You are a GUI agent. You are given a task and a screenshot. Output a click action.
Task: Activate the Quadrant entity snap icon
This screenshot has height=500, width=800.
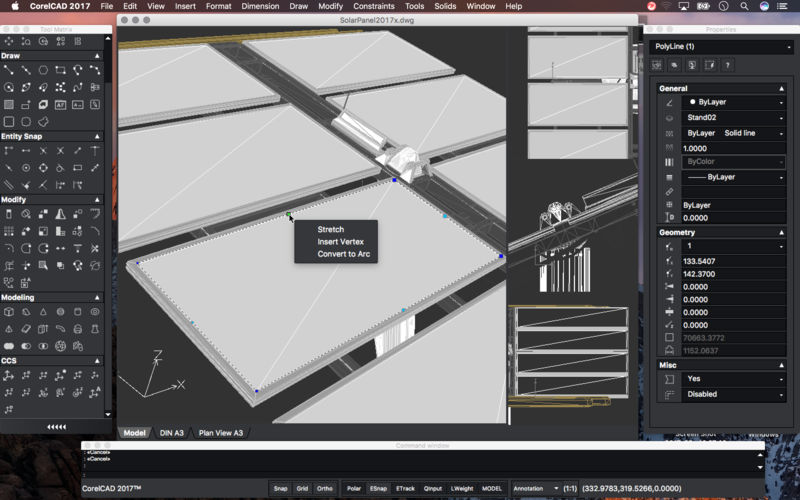tap(43, 168)
